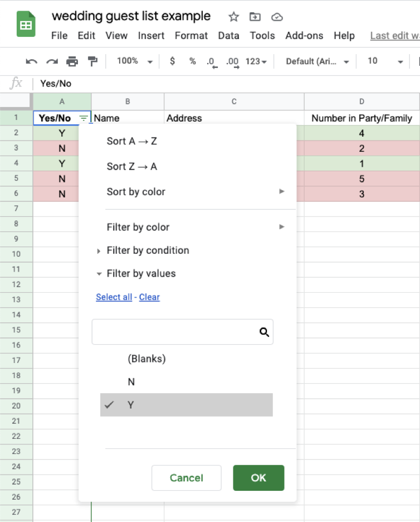Open the Google Sheets home icon
The width and height of the screenshot is (420, 522).
point(26,26)
